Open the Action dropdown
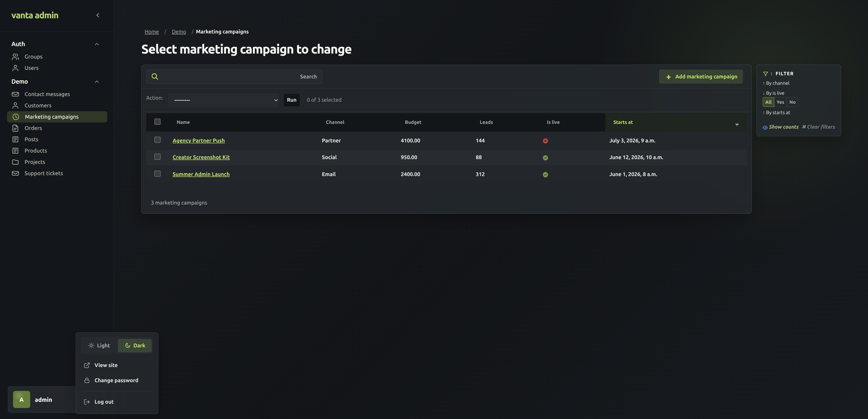 224,100
